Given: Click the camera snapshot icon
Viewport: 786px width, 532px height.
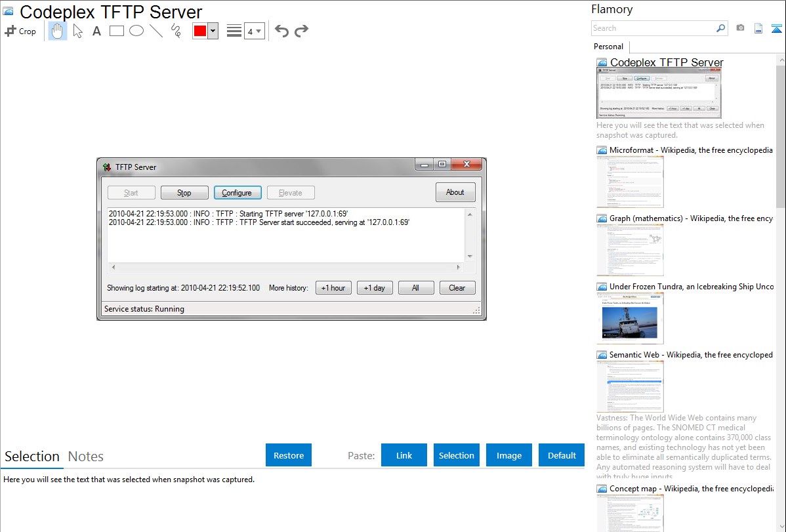Looking at the screenshot, I should point(740,28).
